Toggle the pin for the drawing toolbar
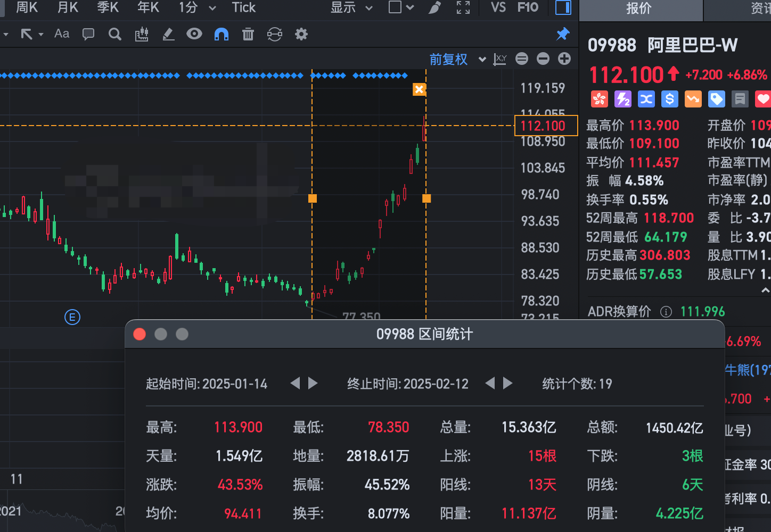The width and height of the screenshot is (771, 532). (x=563, y=34)
